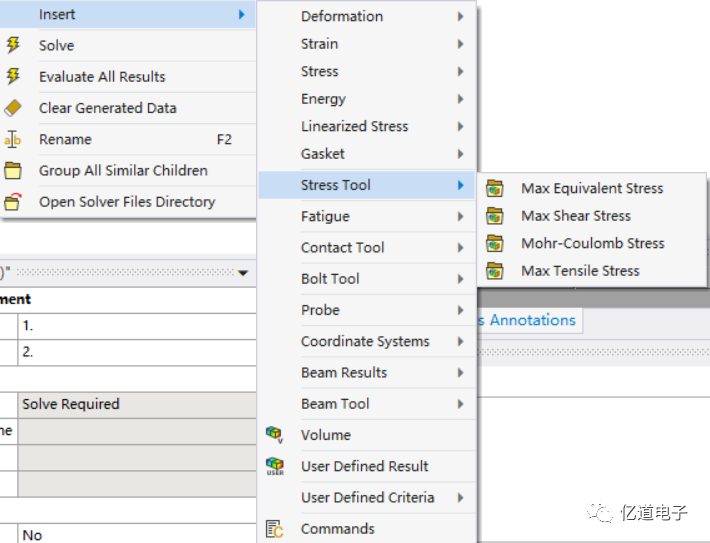Insert Max Tensile Stress tool
Screen dimensions: 710x543
pyautogui.click(x=592, y=271)
